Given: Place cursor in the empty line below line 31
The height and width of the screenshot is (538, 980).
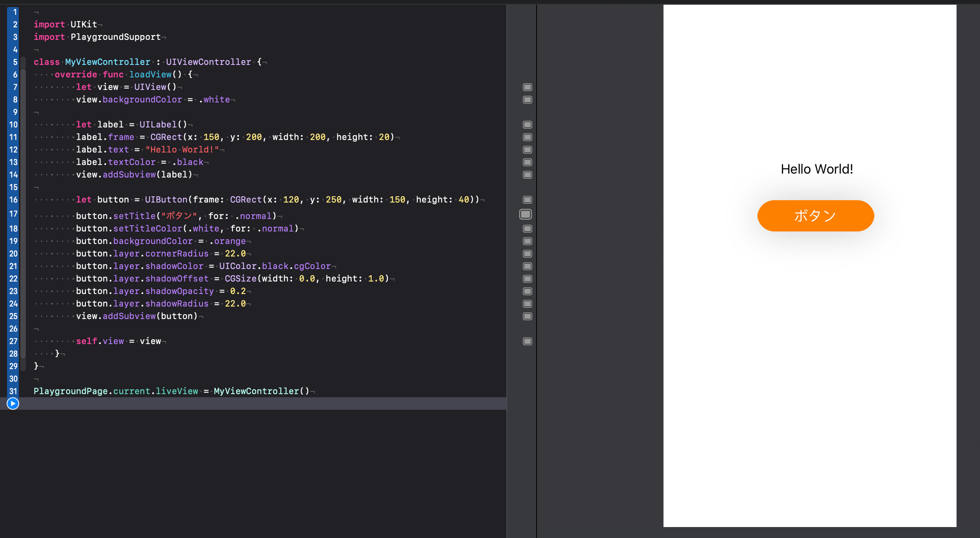Looking at the screenshot, I should point(234,403).
